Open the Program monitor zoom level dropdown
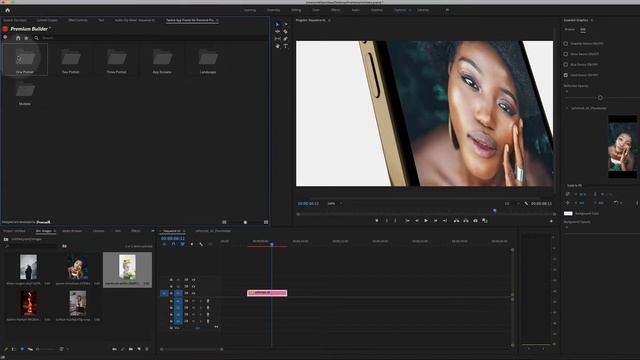 tap(335, 203)
